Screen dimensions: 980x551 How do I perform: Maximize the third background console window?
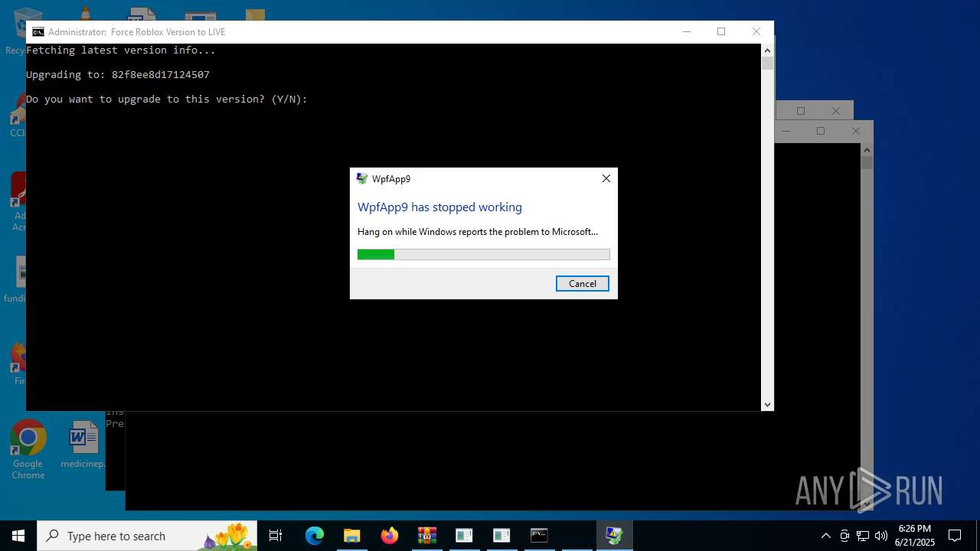[x=821, y=131]
